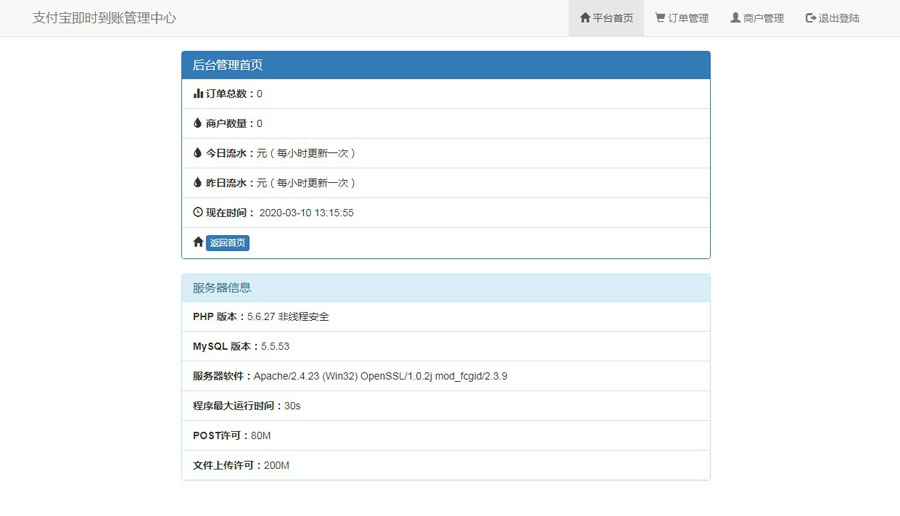Click the house icon in 平台首页 tab

[585, 18]
